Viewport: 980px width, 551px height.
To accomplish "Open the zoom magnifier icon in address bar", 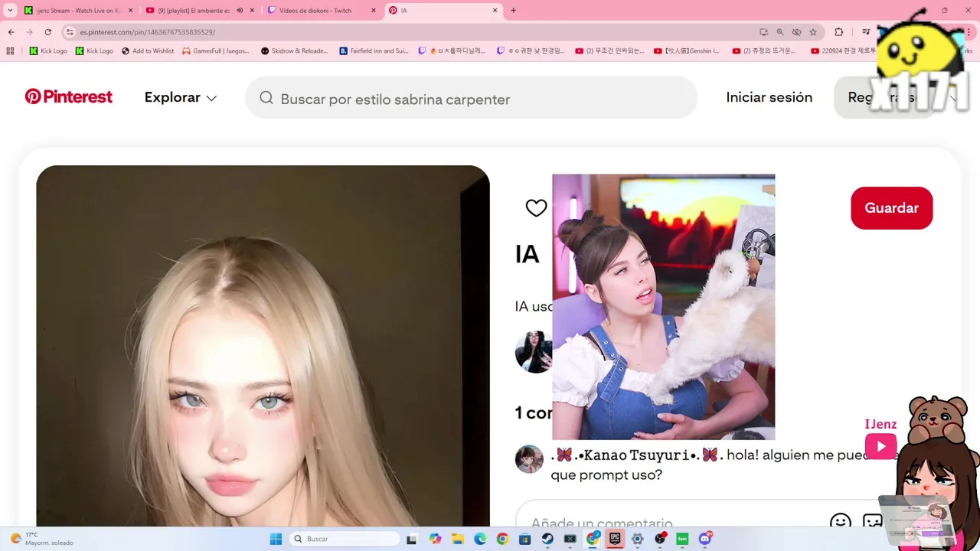I will click(780, 32).
